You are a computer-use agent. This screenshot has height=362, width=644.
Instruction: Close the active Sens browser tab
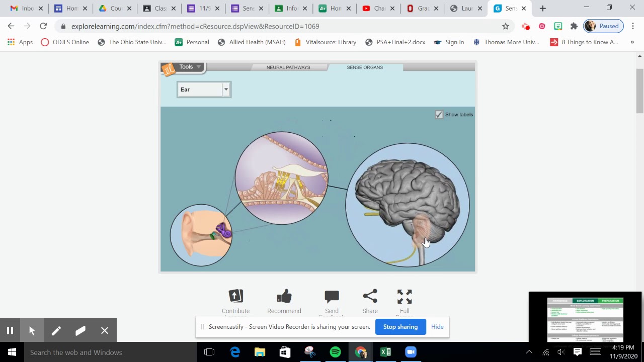coord(524,9)
